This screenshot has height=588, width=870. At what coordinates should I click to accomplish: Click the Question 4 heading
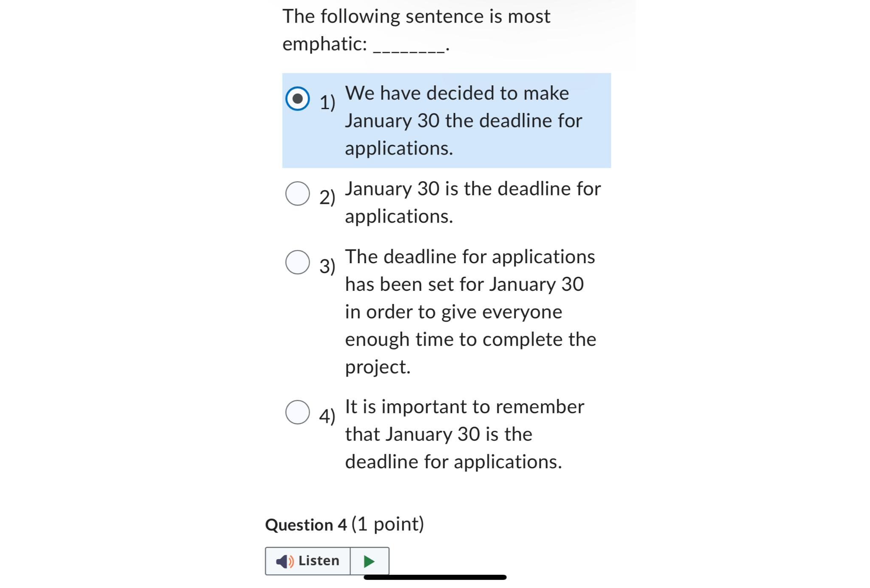345,525
